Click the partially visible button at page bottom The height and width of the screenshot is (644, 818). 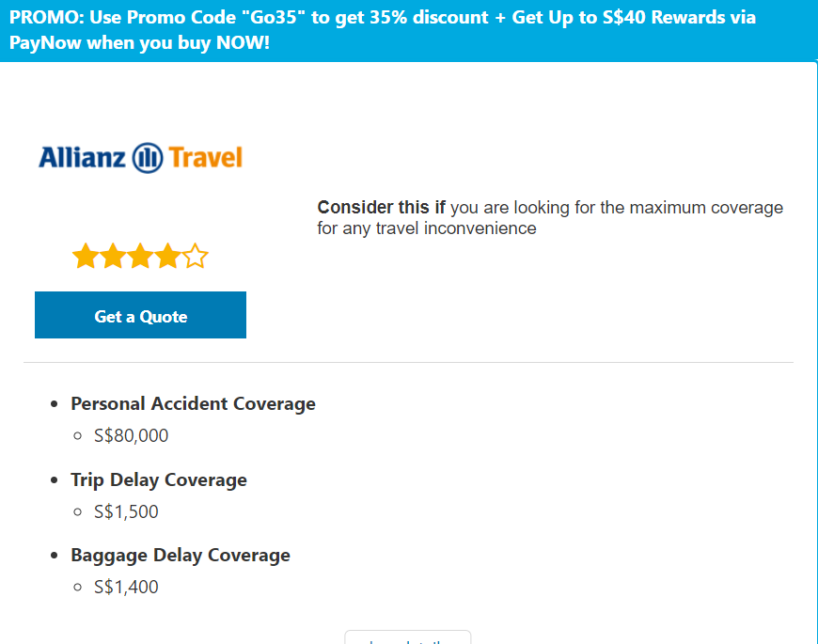coord(407,638)
